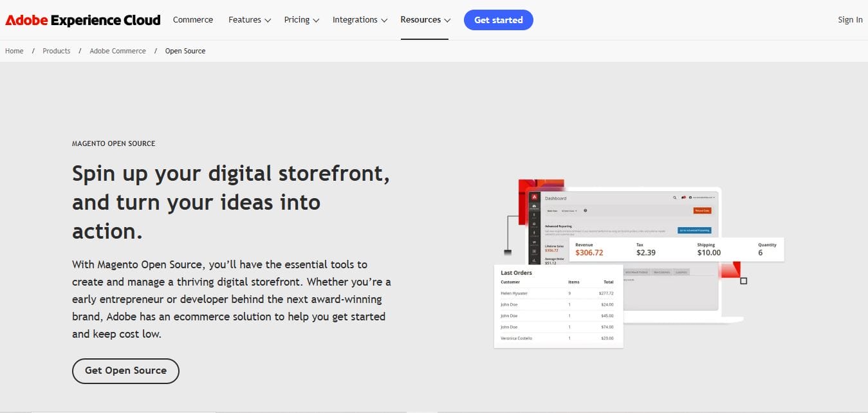Select the Sales icon in the admin sidebar
This screenshot has width=868, height=413.
click(534, 214)
